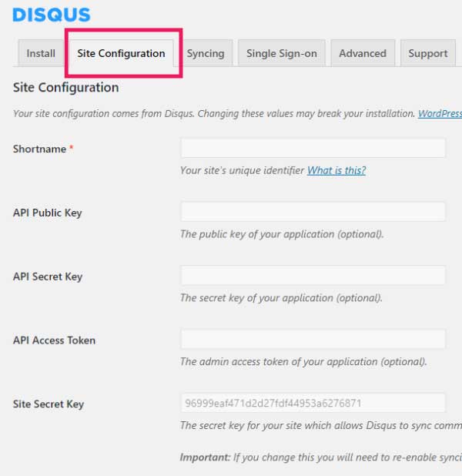Follow the WordPress link in the description
This screenshot has height=476, width=462.
(440, 113)
